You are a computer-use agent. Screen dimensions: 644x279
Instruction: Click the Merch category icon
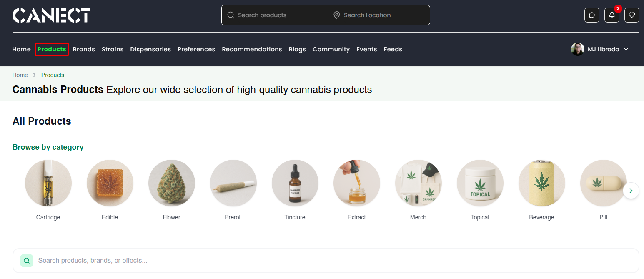tap(418, 183)
